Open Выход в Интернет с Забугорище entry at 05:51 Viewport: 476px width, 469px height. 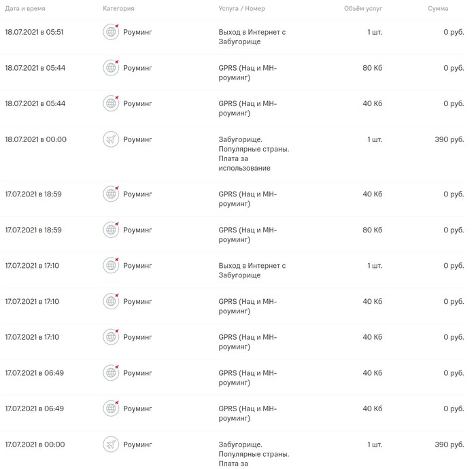tap(252, 37)
